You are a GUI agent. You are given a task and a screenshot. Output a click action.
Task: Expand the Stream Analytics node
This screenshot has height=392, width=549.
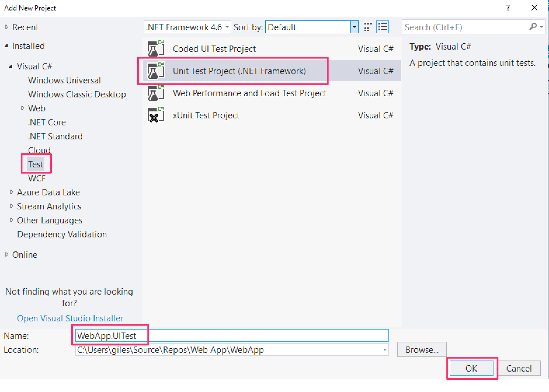coord(11,206)
